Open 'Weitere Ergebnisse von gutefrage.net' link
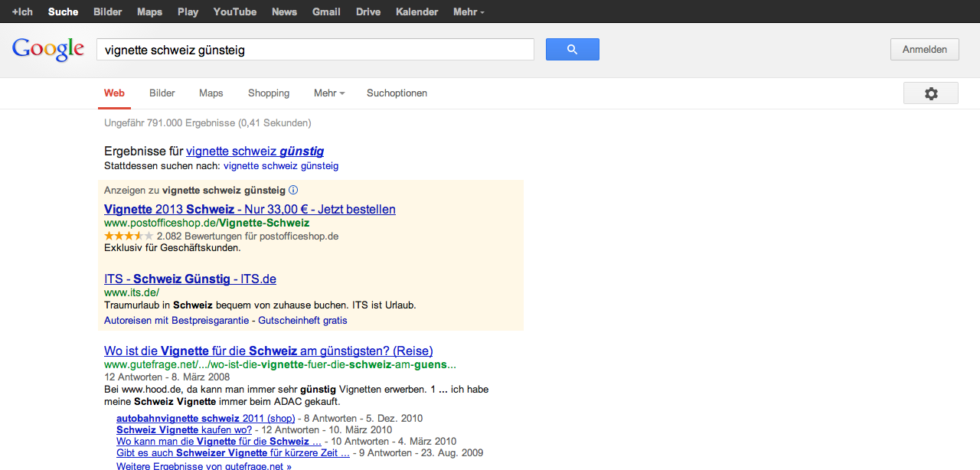980x470 pixels. pos(204,465)
